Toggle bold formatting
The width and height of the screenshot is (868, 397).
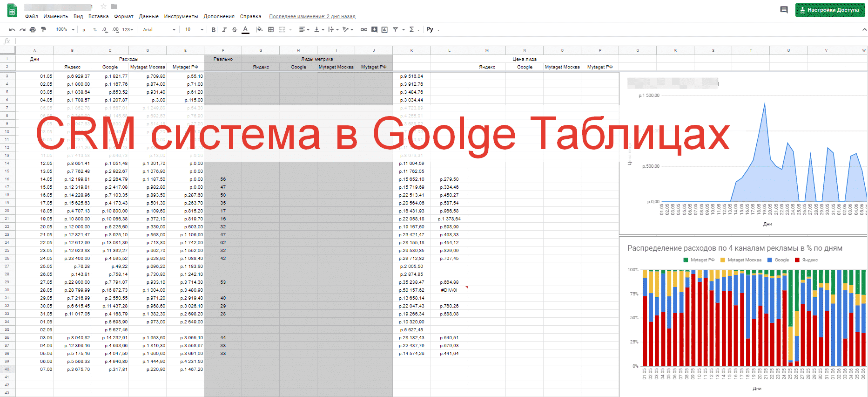coord(214,29)
